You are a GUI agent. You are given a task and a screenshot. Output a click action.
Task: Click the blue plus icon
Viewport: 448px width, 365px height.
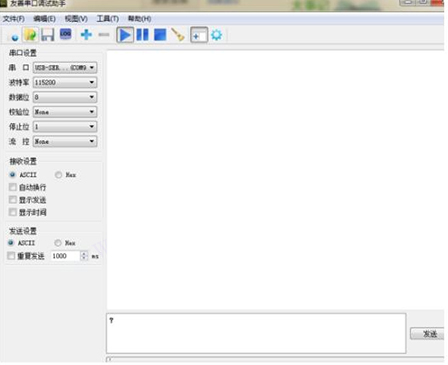pyautogui.click(x=86, y=34)
